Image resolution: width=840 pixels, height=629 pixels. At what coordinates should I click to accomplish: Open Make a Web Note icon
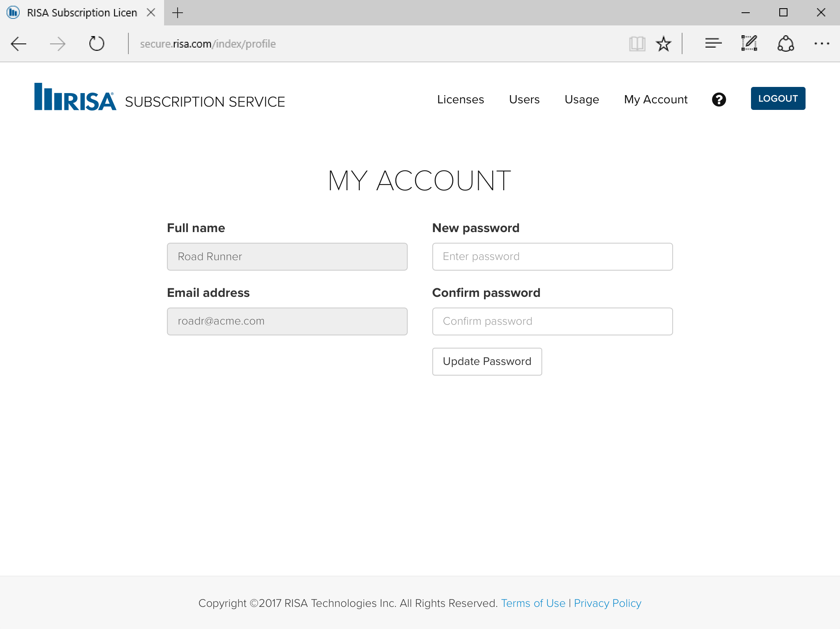point(749,43)
